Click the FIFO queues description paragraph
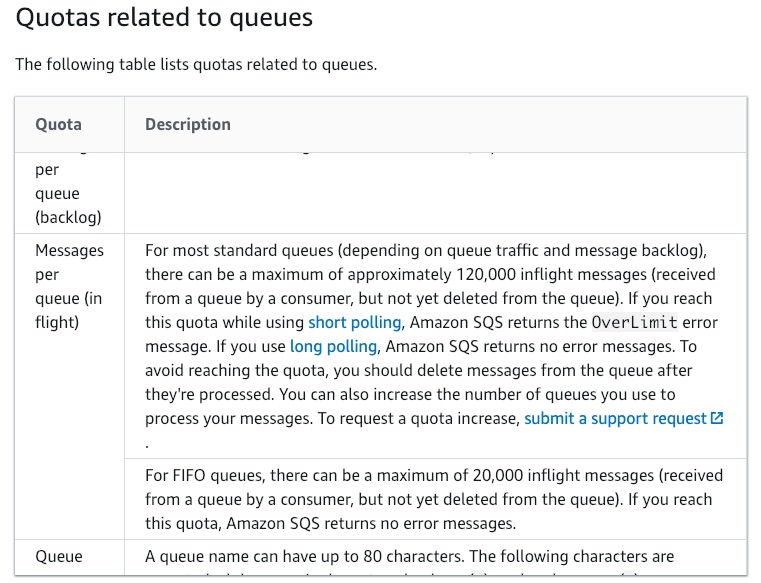This screenshot has width=761, height=583. click(x=434, y=500)
